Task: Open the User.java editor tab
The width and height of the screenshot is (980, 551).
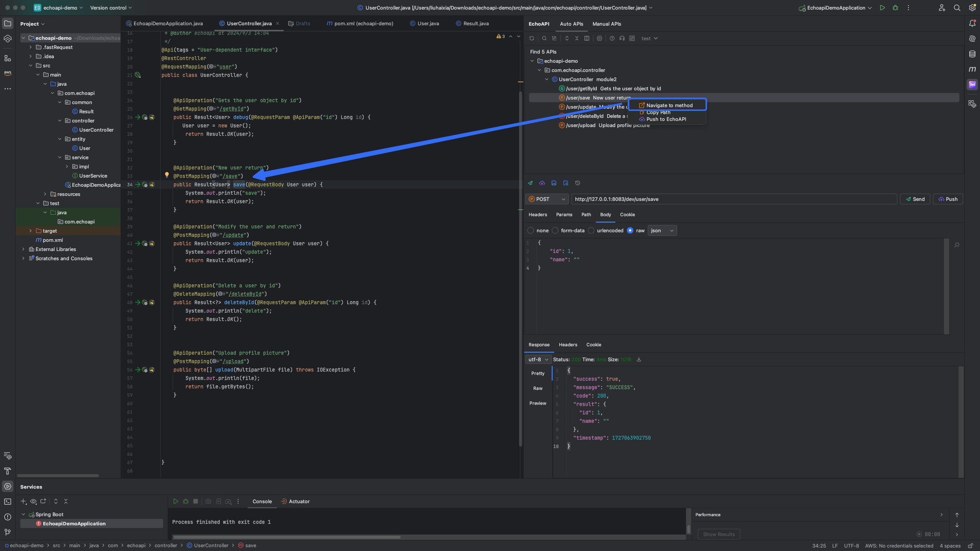Action: point(425,23)
